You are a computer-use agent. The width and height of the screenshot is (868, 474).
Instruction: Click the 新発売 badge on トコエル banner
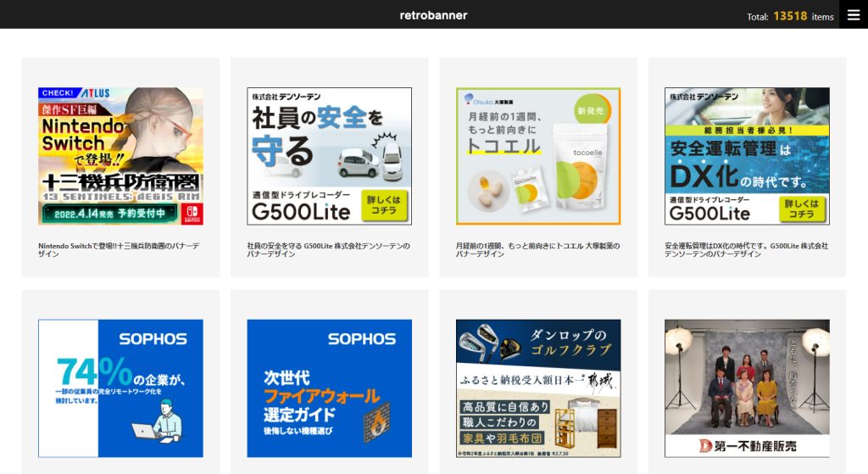[591, 110]
